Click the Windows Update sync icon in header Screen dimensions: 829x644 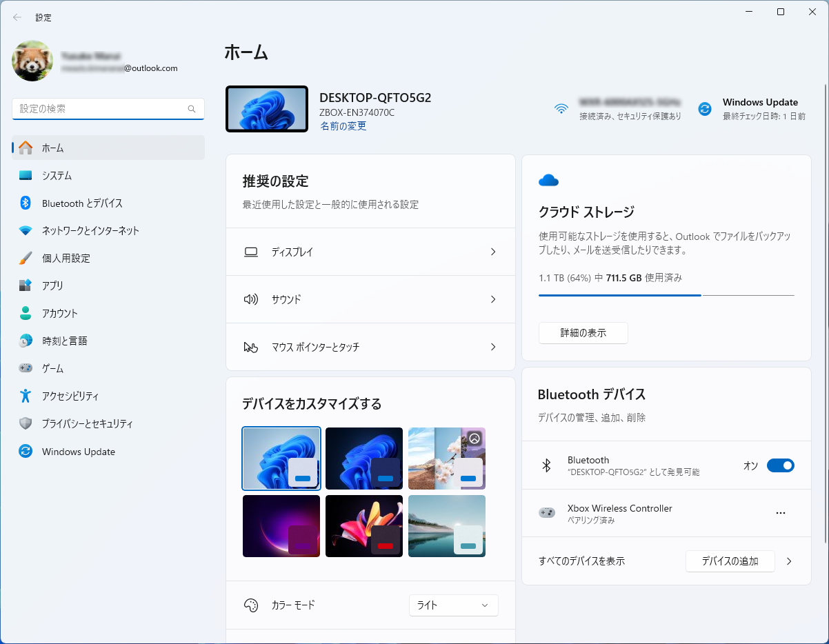[x=704, y=109]
